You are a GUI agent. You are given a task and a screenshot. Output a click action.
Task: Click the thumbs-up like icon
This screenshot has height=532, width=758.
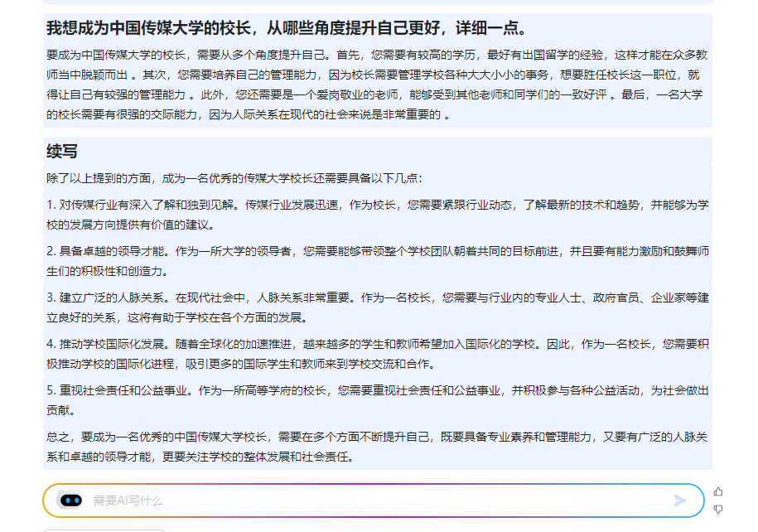[x=718, y=492]
